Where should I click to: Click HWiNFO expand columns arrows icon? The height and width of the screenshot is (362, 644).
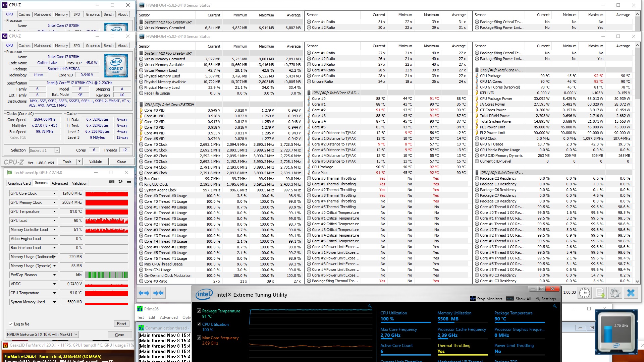144,293
